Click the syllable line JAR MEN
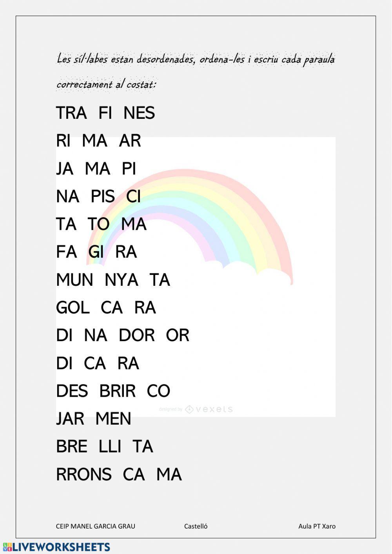The image size is (392, 554). pyautogui.click(x=94, y=419)
